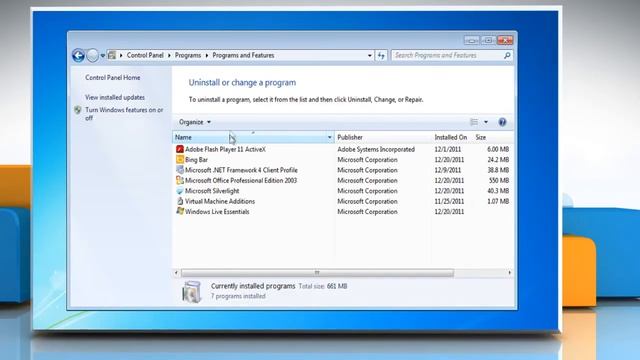Viewport: 640px width, 360px height.
Task: Click the Back navigation arrow
Action: pos(78,55)
